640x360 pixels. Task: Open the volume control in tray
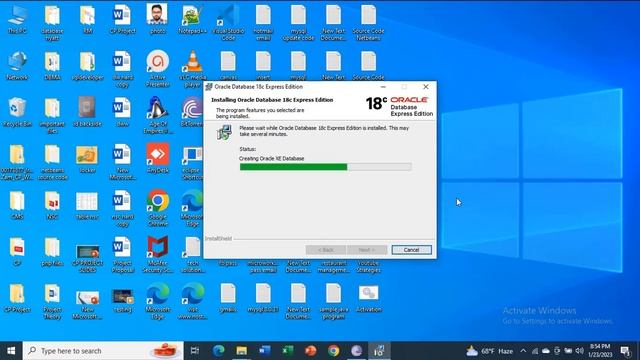coord(580,351)
